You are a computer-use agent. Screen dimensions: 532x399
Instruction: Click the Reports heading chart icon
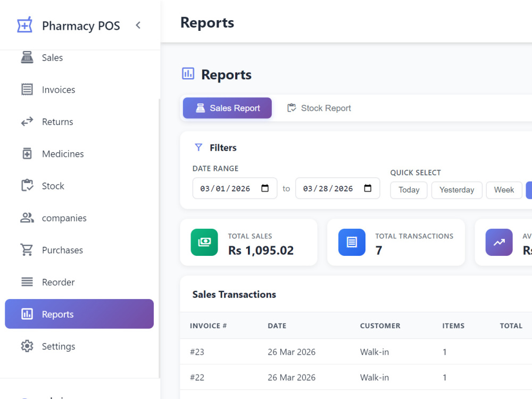coord(188,73)
